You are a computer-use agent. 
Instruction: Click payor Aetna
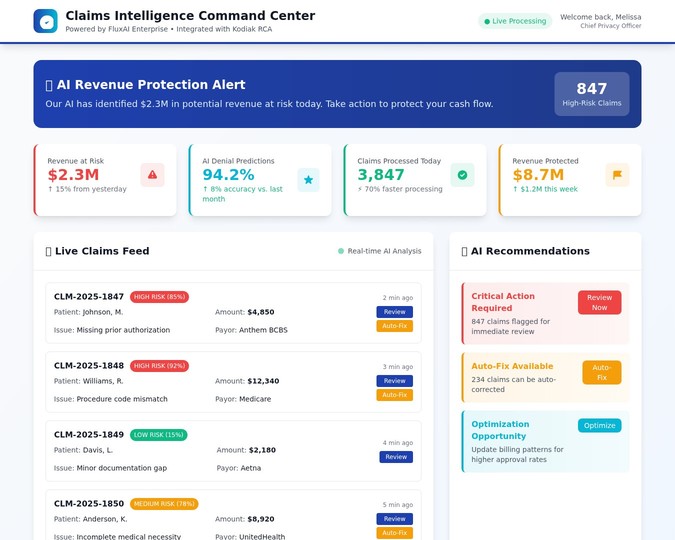pyautogui.click(x=251, y=468)
